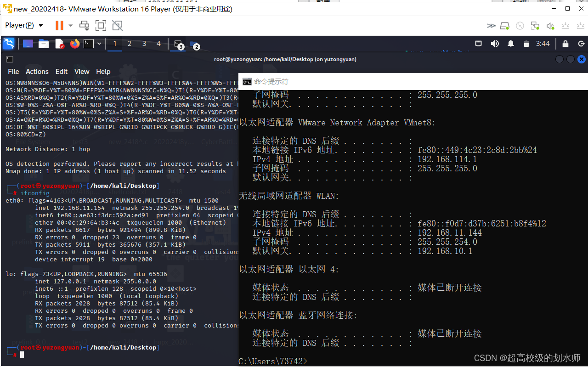Screen dimensions: 588x367
Task: Launch terminal emulator from Kali panel
Action: tap(89, 44)
